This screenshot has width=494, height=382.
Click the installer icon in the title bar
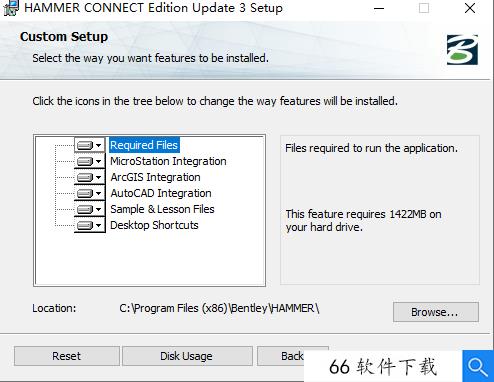10,8
